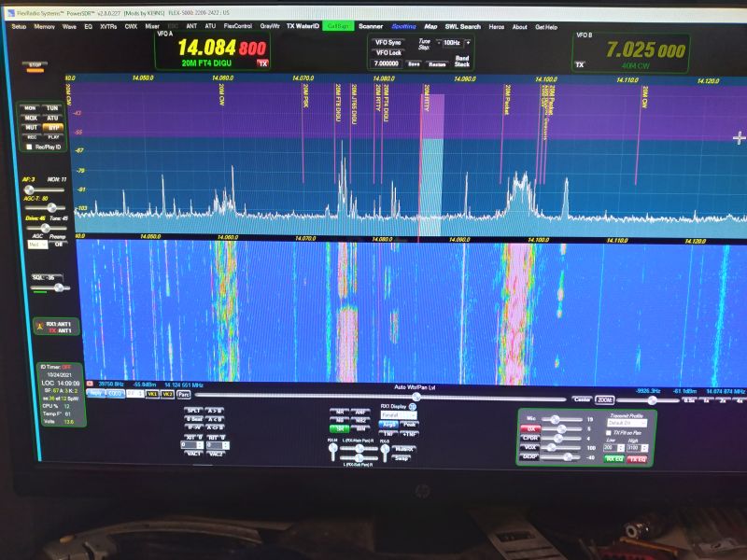Click the Save frequency button
This screenshot has height=560, width=747.
point(414,63)
